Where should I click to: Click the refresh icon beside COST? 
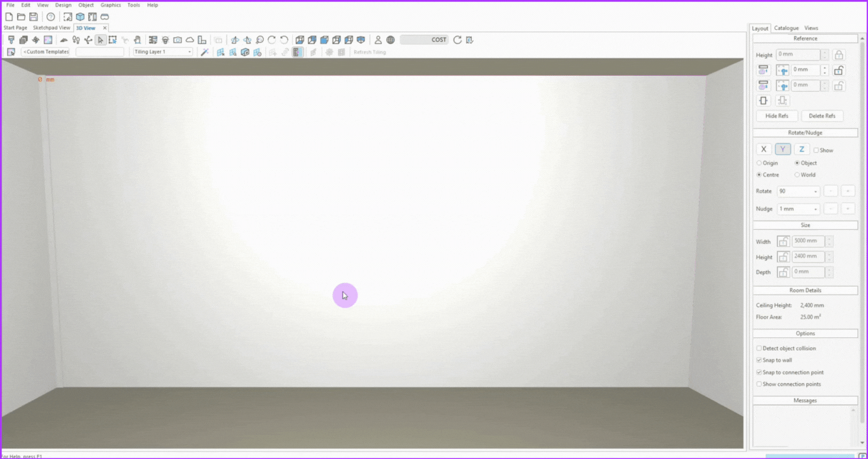pyautogui.click(x=457, y=40)
